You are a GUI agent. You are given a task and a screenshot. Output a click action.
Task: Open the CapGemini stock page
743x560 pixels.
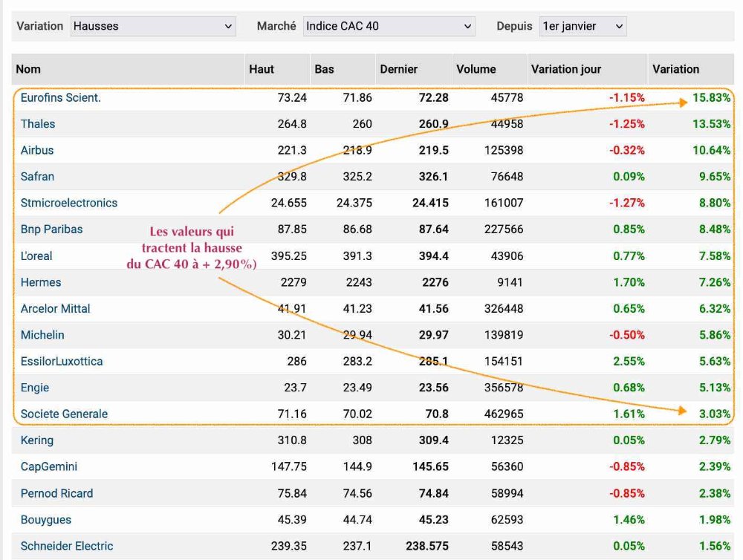point(49,467)
